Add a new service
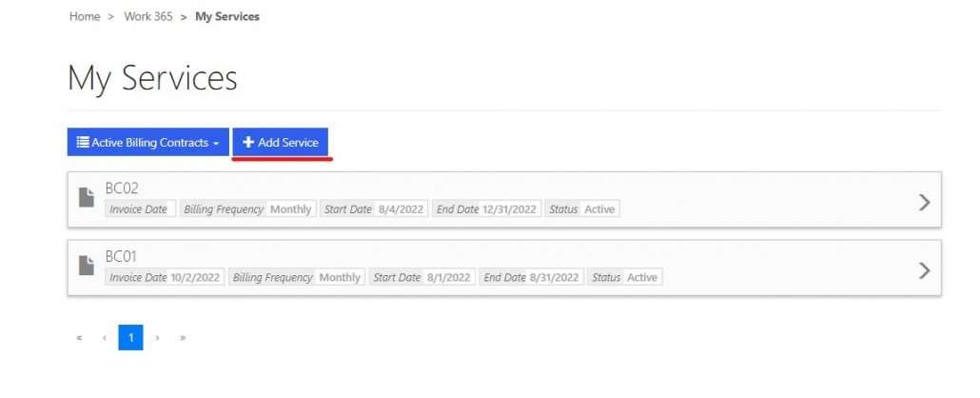This screenshot has width=980, height=398. tap(280, 142)
